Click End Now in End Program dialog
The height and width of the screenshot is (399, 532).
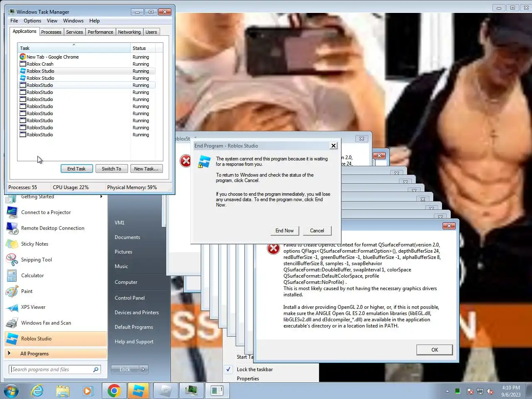[x=284, y=231]
